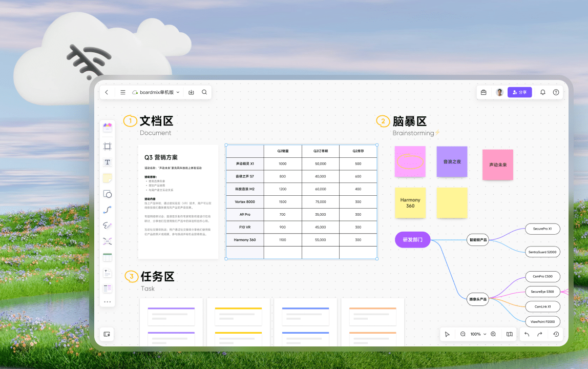Select the Text tool in the toolbar
Image resolution: width=588 pixels, height=369 pixels.
click(107, 162)
